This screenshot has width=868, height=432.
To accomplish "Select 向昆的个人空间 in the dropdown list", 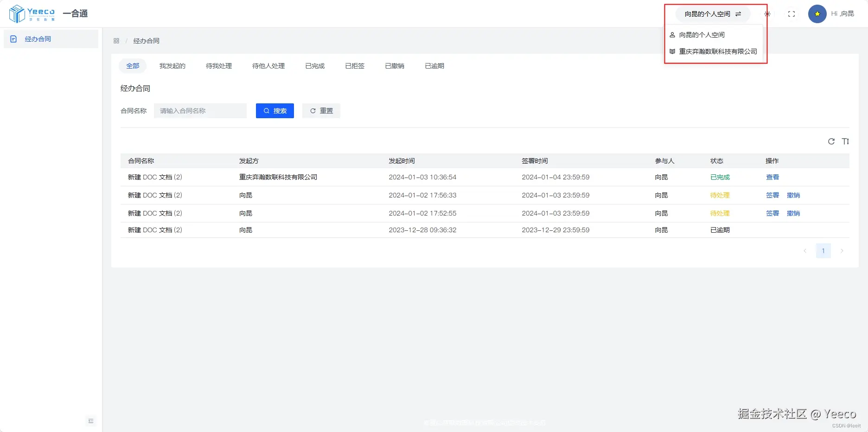I will coord(715,35).
